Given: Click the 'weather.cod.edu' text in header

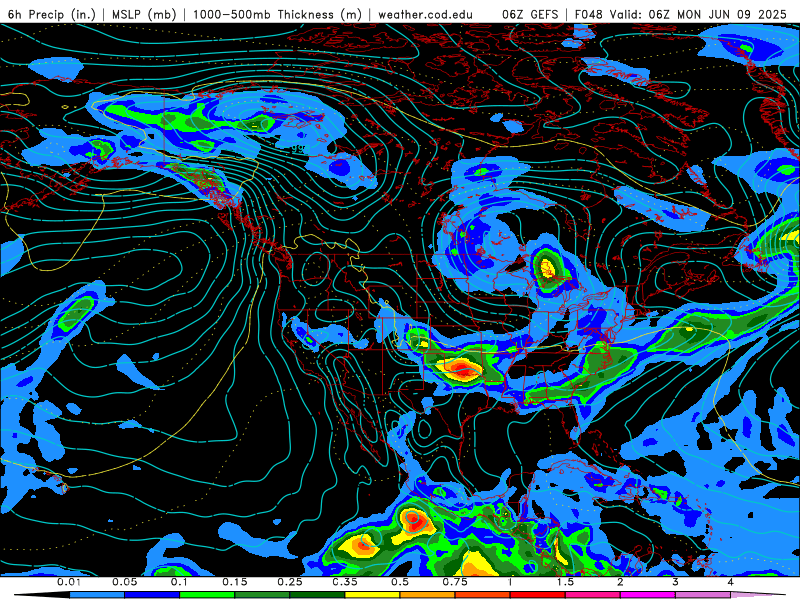Looking at the screenshot, I should coord(425,14).
